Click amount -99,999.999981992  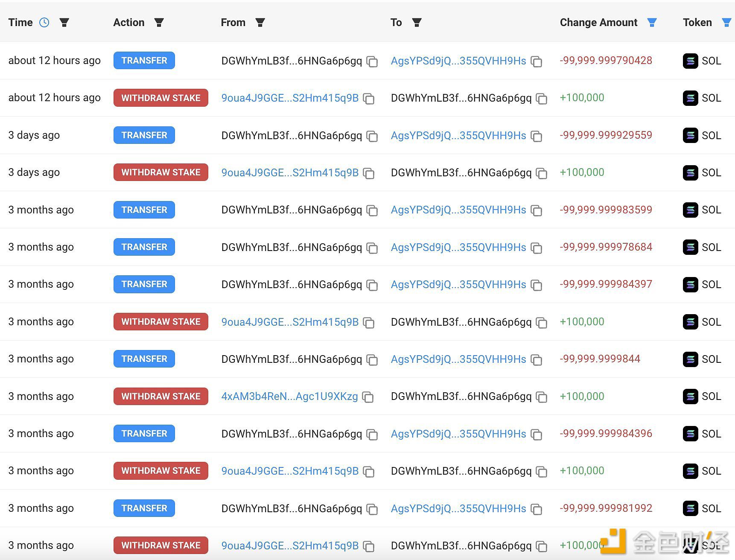(606, 508)
